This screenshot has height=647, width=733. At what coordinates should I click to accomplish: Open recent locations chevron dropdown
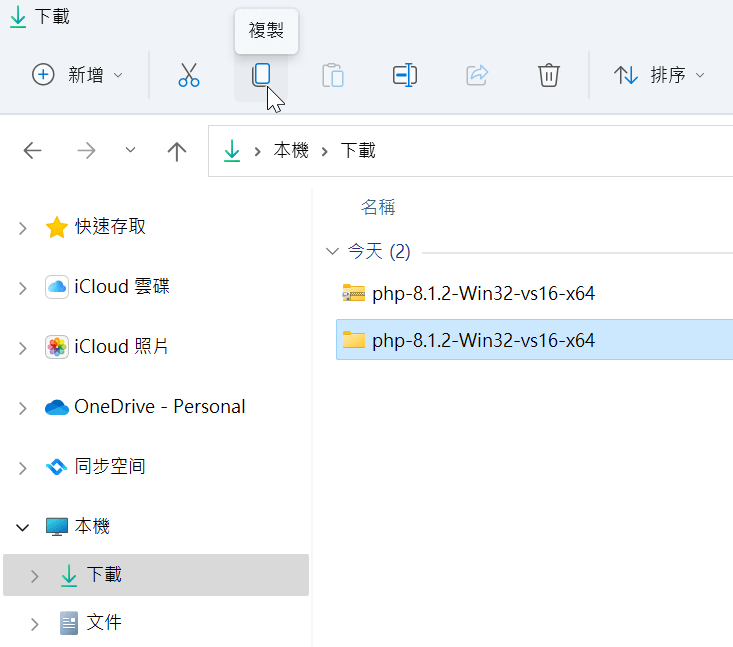pyautogui.click(x=130, y=150)
